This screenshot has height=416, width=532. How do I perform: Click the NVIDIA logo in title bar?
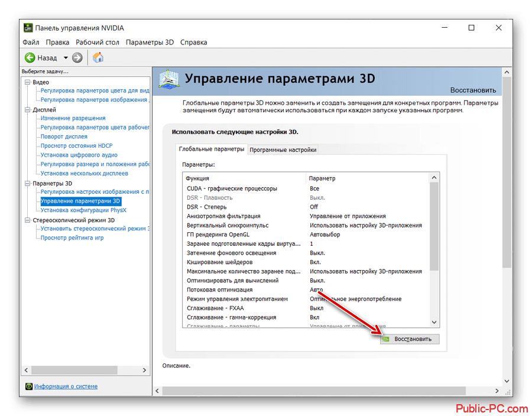pyautogui.click(x=28, y=28)
